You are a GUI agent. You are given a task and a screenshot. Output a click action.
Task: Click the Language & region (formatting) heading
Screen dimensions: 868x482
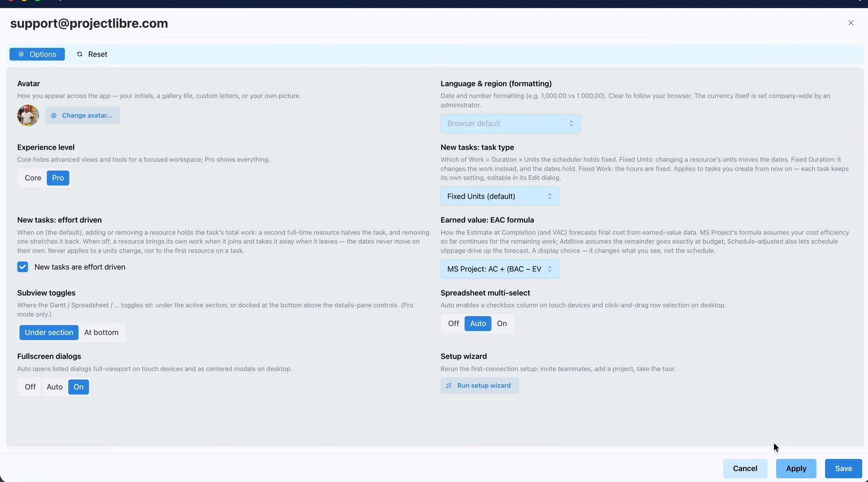[496, 84]
